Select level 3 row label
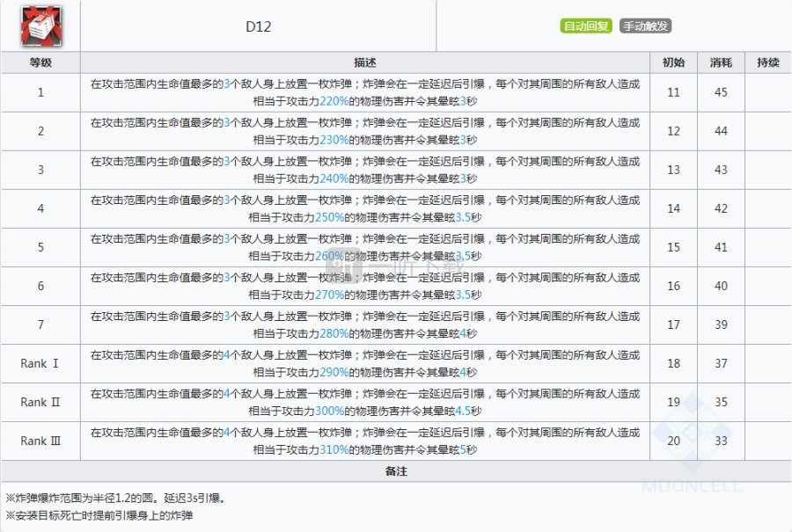This screenshot has height=532, width=792. pyautogui.click(x=40, y=170)
